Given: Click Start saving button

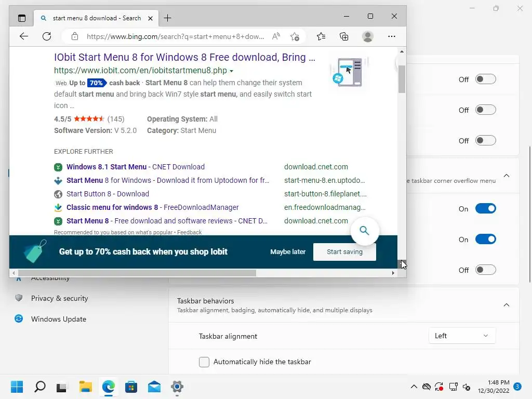Looking at the screenshot, I should click(344, 252).
